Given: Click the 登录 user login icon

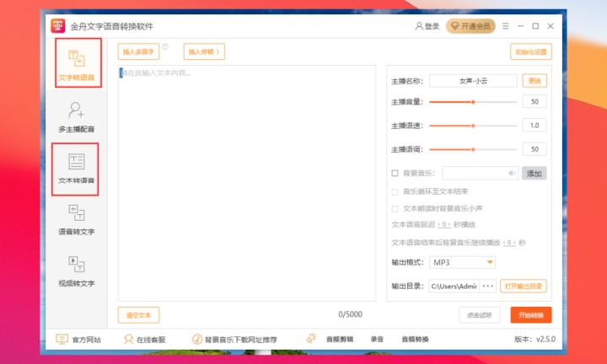Looking at the screenshot, I should pyautogui.click(x=419, y=26).
